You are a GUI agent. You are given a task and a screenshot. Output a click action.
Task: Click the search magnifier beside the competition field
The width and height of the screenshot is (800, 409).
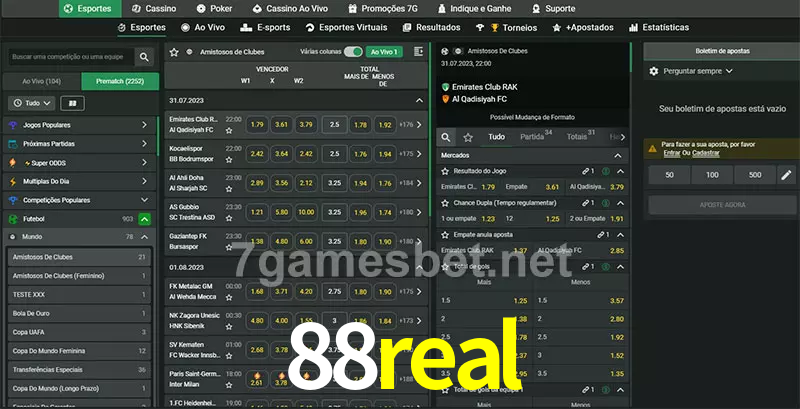pos(145,58)
